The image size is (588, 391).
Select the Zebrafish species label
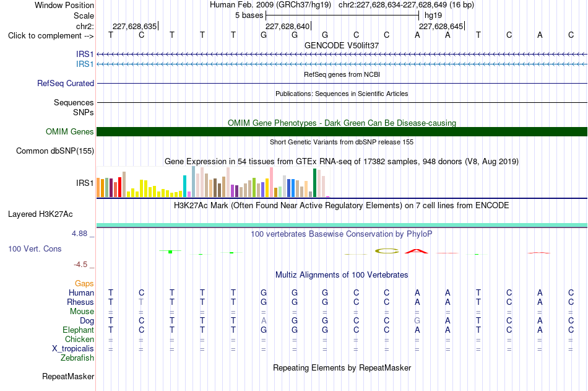(x=77, y=358)
